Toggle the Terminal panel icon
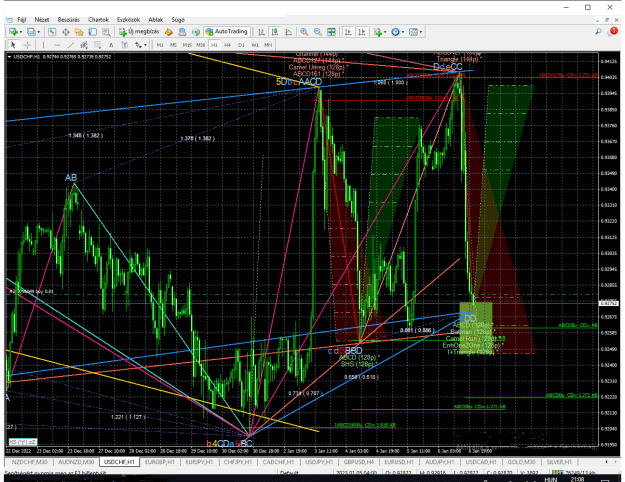Viewport: 625px width, 482px height. 92,32
